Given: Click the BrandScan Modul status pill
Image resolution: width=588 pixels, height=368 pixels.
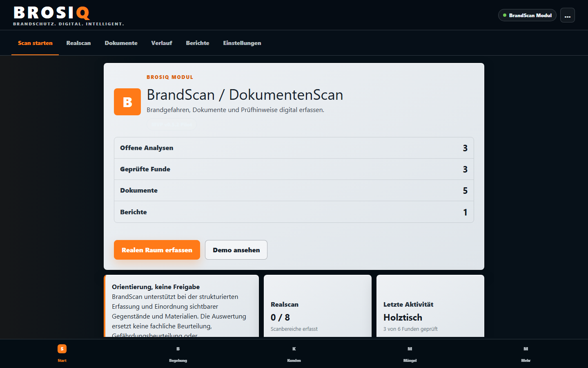Looking at the screenshot, I should [x=527, y=15].
